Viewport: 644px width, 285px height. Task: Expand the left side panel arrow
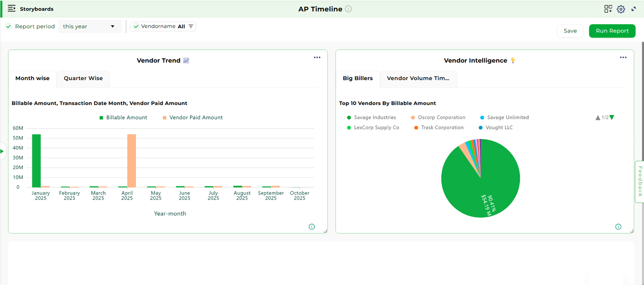pyautogui.click(x=3, y=151)
